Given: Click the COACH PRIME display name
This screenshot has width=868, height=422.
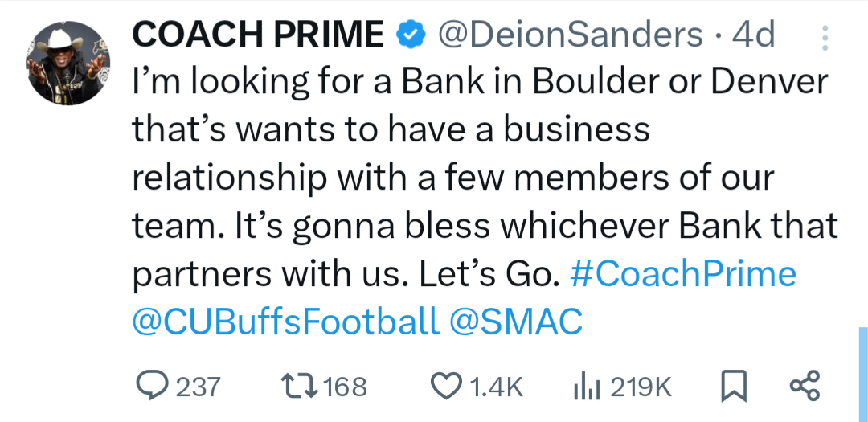Looking at the screenshot, I should click(x=257, y=35).
